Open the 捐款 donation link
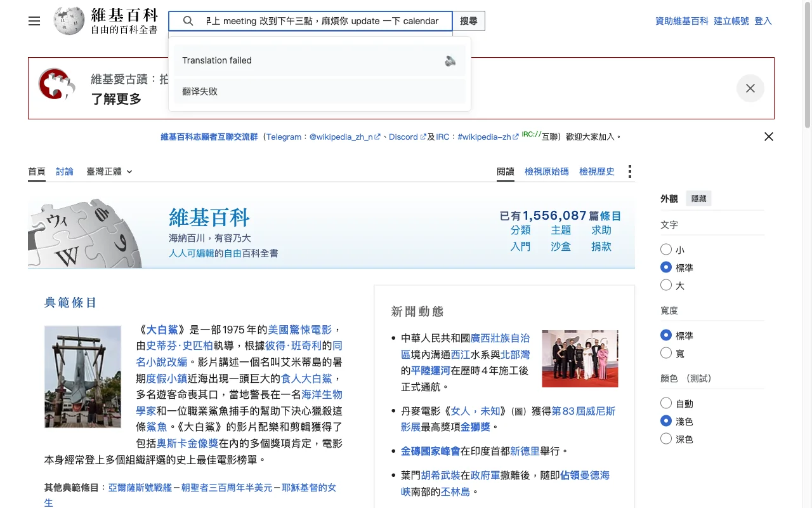Image resolution: width=812 pixels, height=508 pixels. click(x=601, y=246)
